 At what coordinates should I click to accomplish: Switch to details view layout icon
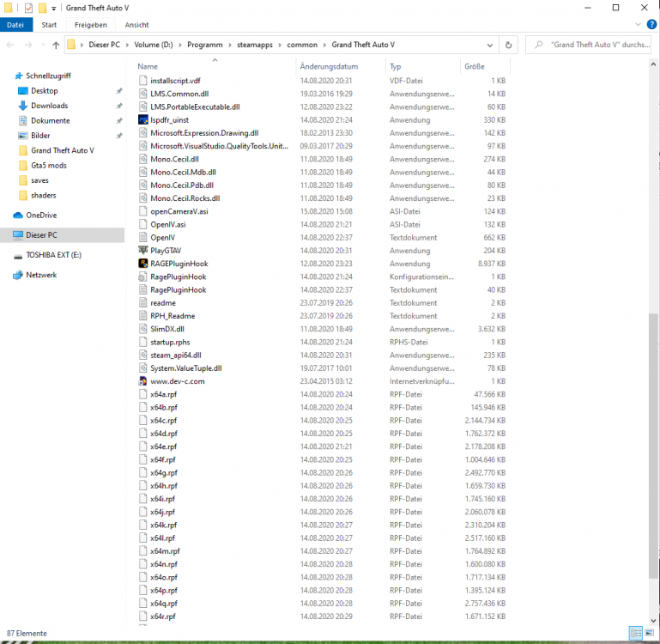click(x=636, y=633)
